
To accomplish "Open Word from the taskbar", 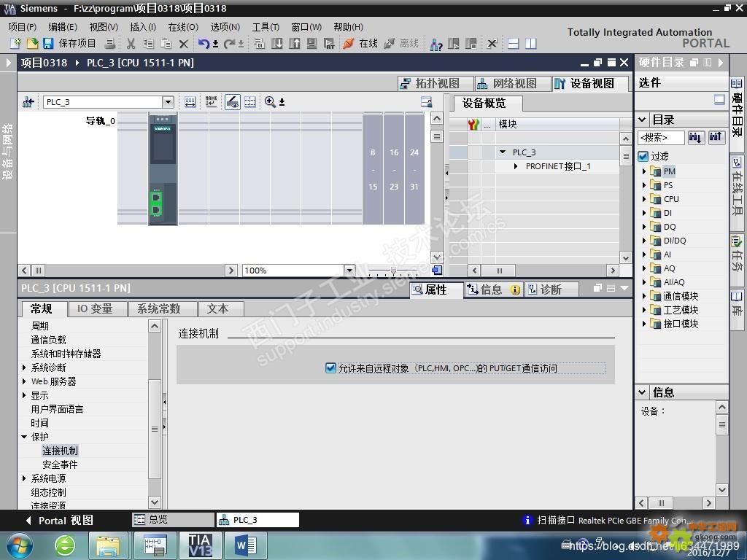I will 247,545.
